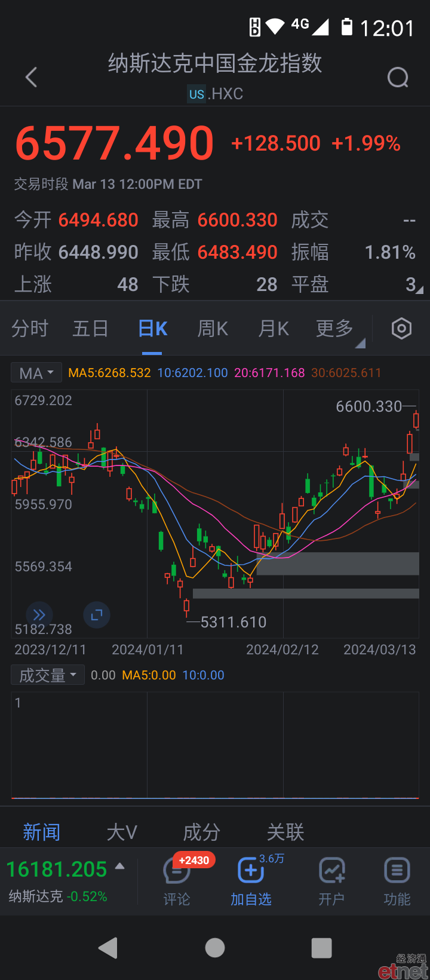430x980 pixels.
Task: Open the MA indicator dropdown
Action: (36, 373)
